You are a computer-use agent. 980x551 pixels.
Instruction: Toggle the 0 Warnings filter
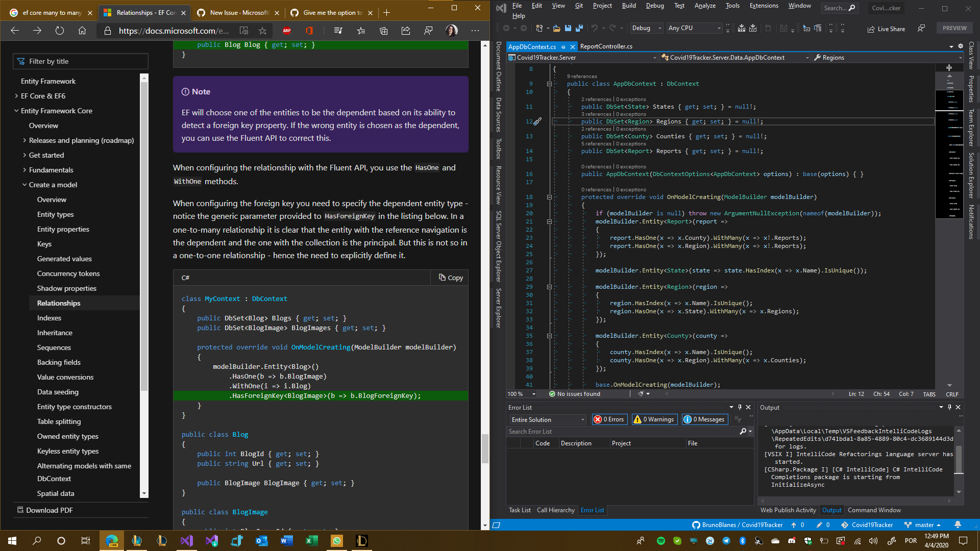(655, 419)
